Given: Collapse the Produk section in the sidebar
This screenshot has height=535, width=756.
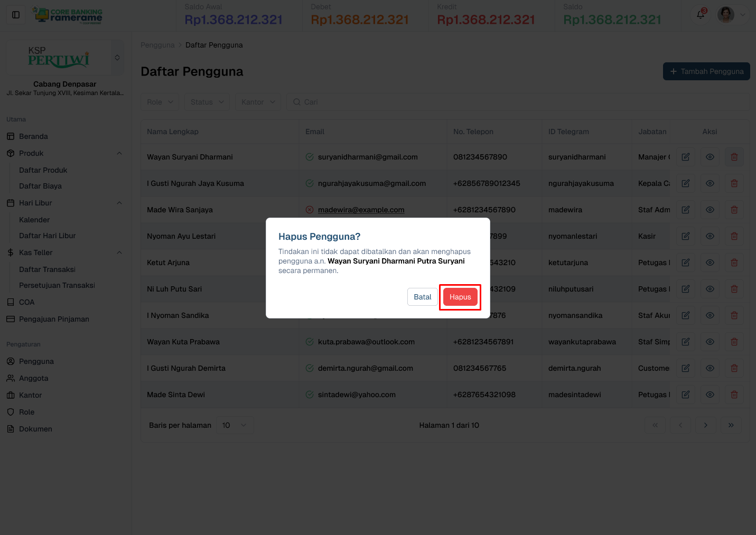Looking at the screenshot, I should [x=119, y=153].
